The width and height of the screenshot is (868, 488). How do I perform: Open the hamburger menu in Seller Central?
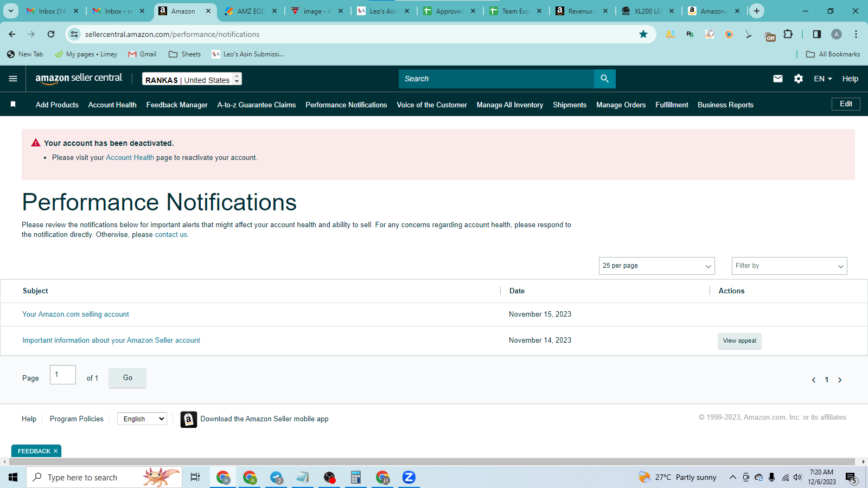pyautogui.click(x=13, y=79)
